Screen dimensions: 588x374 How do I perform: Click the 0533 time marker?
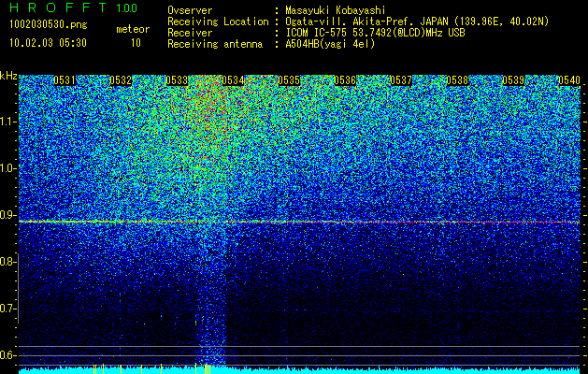pyautogui.click(x=177, y=80)
